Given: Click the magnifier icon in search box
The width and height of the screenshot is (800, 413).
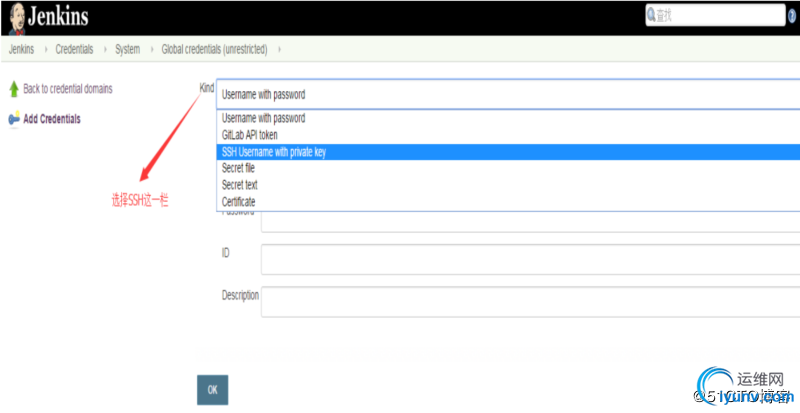Looking at the screenshot, I should [x=652, y=15].
